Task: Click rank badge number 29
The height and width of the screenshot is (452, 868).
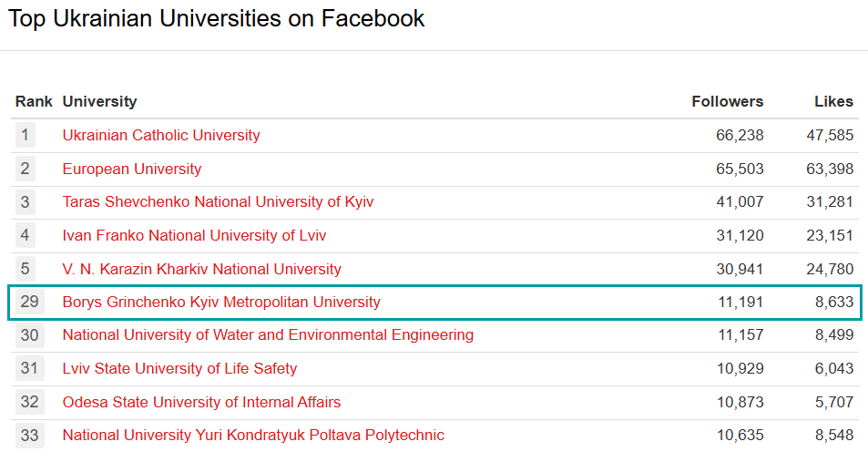Action: pyautogui.click(x=29, y=302)
